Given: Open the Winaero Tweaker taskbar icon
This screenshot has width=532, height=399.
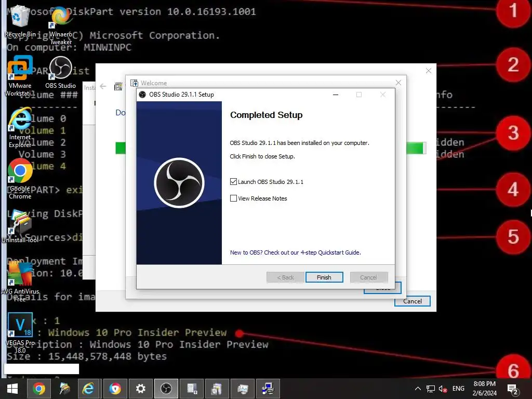Looking at the screenshot, I should click(x=64, y=389).
